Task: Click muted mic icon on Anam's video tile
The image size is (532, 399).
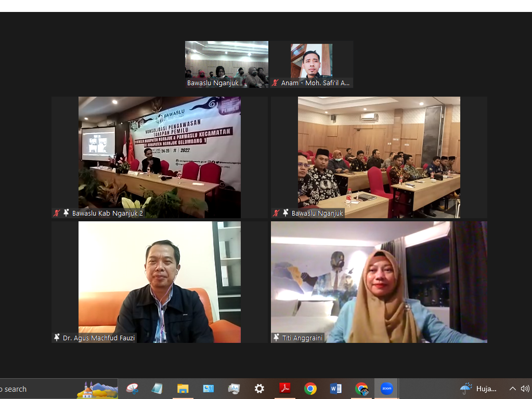Action: [275, 83]
